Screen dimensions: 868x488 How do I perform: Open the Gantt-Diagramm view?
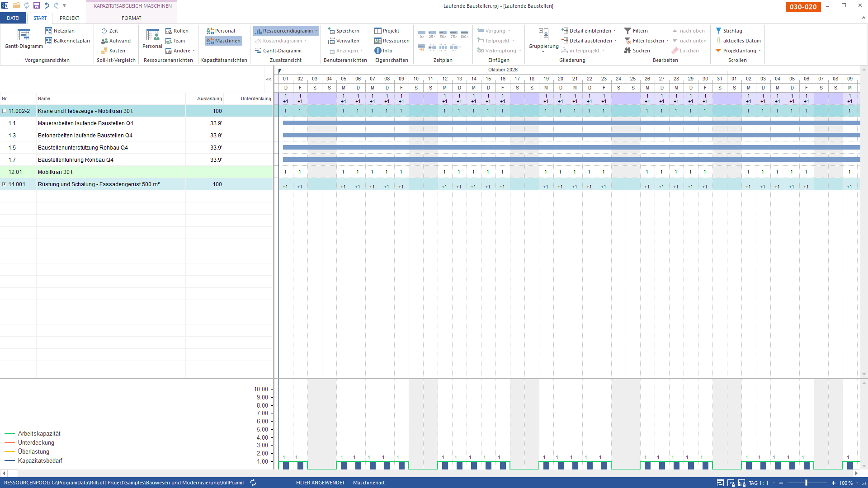pos(24,39)
